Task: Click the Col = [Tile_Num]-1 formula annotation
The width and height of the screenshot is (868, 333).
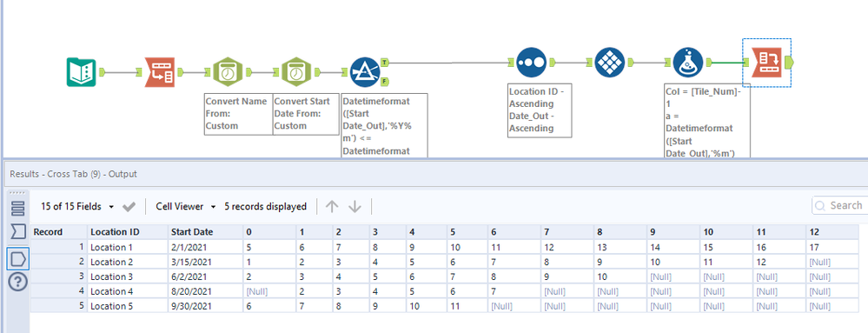Action: (707, 120)
